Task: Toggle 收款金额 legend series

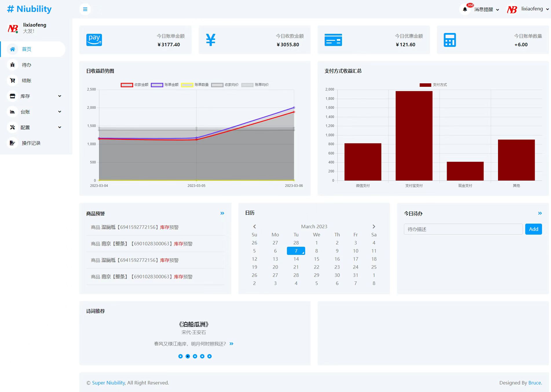Action: [x=135, y=85]
